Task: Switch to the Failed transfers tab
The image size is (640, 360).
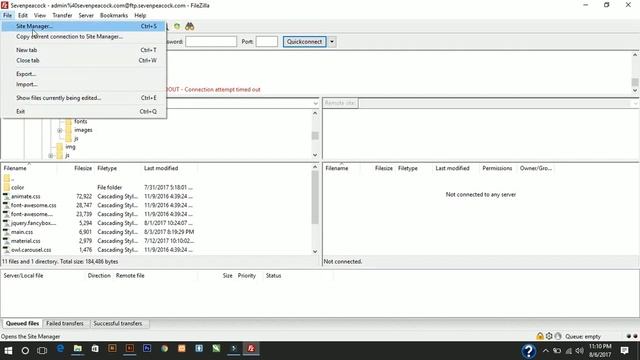Action: 65,324
